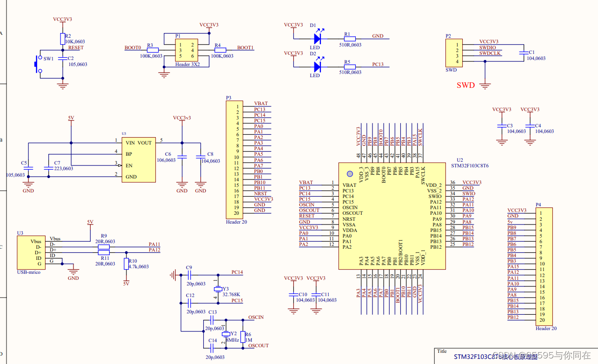This screenshot has width=598, height=364.
Task: Click the Title field in the title block
Action: (x=443, y=351)
